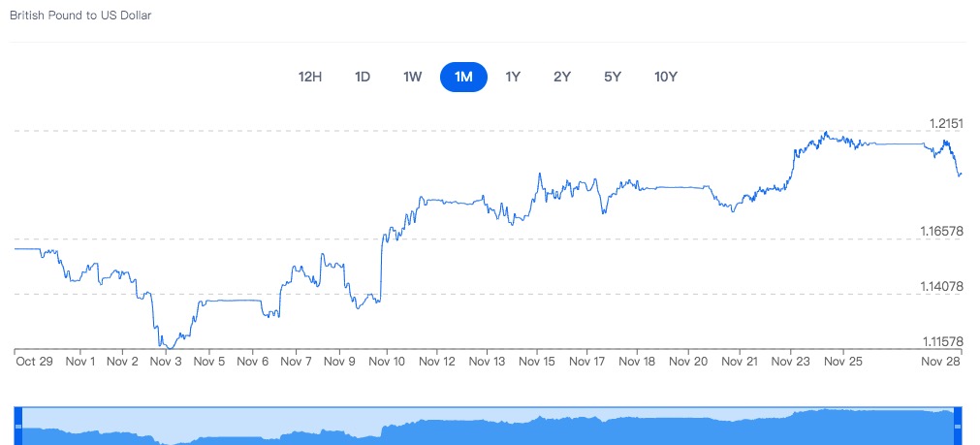The width and height of the screenshot is (980, 445).
Task: Switch chart to 1D range
Action: [x=363, y=77]
